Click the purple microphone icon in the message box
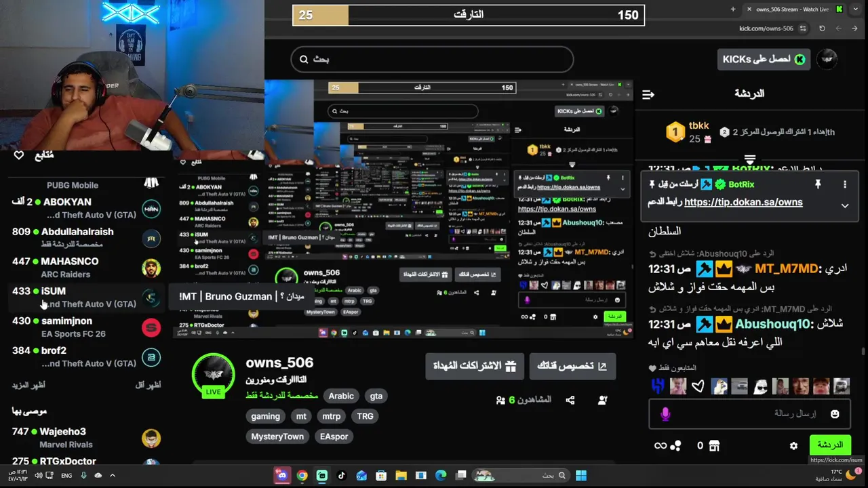Screen dimensions: 868x488 [665, 413]
